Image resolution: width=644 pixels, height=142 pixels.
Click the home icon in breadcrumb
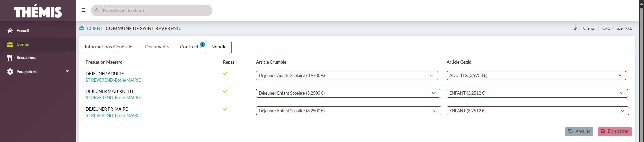575,28
